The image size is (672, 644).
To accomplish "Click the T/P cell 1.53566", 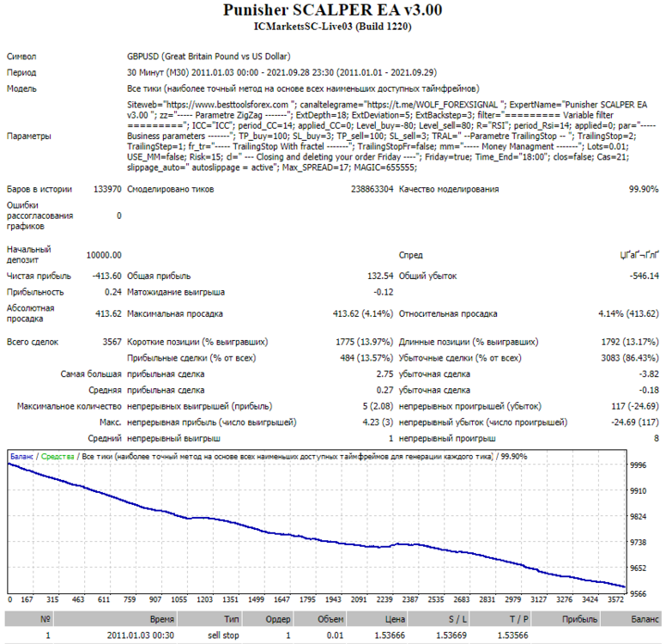I will [513, 635].
